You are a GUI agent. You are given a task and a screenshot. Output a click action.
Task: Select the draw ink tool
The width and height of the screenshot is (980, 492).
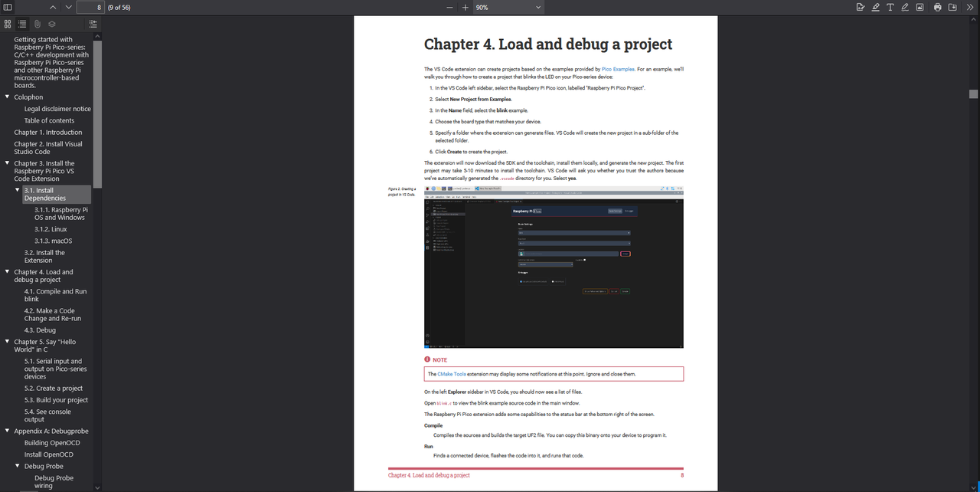pyautogui.click(x=905, y=7)
